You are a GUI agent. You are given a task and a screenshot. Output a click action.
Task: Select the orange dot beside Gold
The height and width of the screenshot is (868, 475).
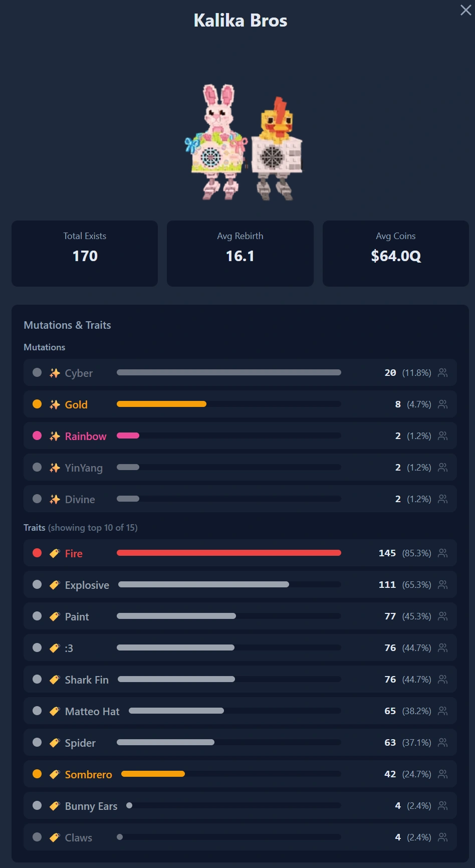pyautogui.click(x=37, y=404)
